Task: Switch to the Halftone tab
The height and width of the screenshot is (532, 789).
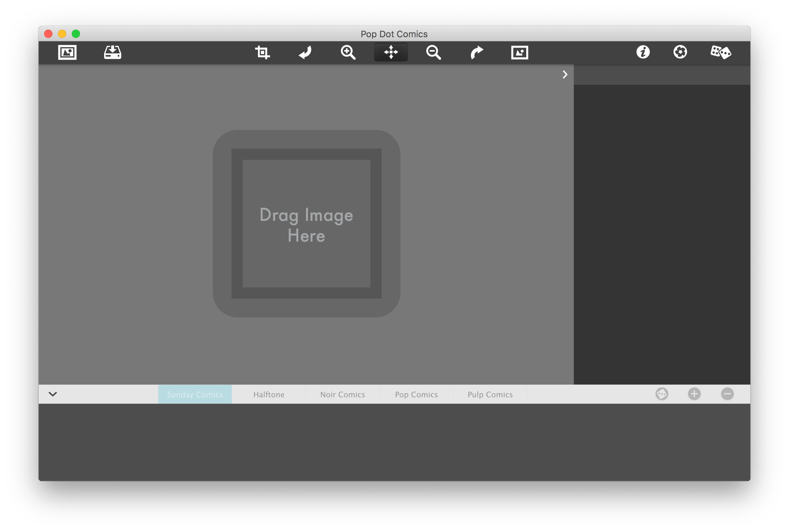Action: click(269, 394)
